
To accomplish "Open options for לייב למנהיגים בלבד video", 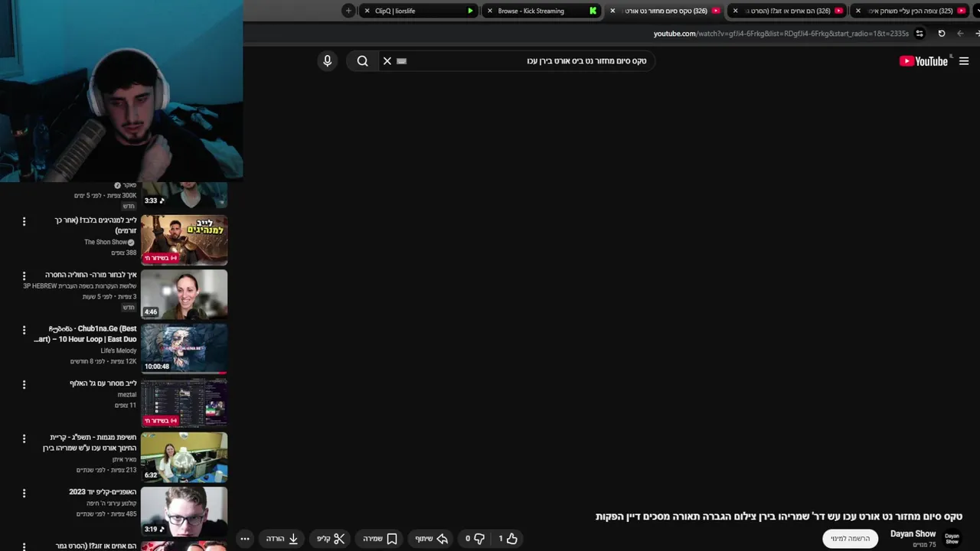I will tap(24, 221).
